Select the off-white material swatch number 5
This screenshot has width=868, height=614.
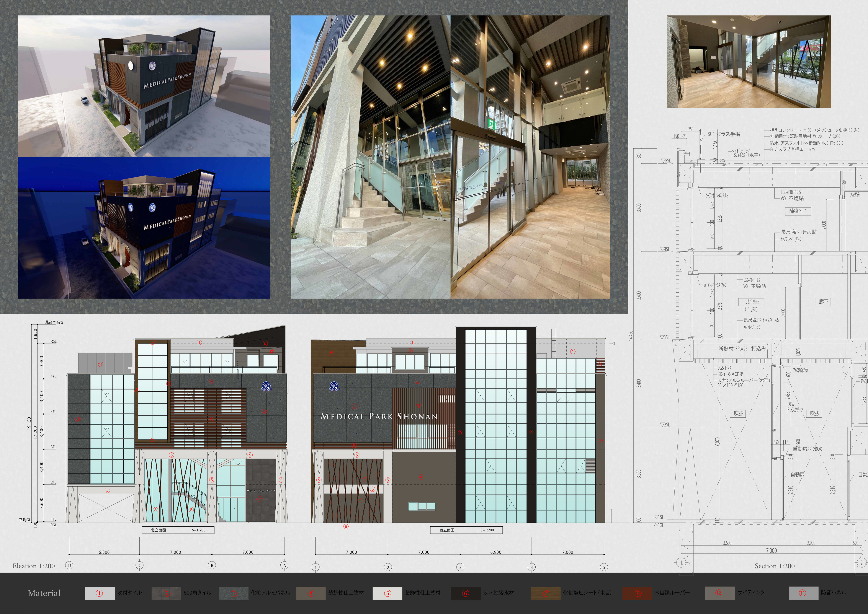[x=387, y=594]
